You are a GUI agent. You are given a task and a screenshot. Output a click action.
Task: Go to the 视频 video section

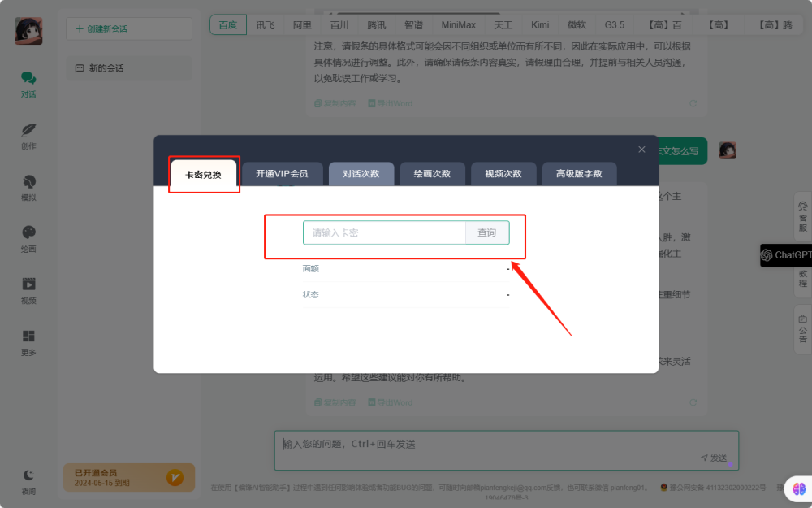click(28, 291)
